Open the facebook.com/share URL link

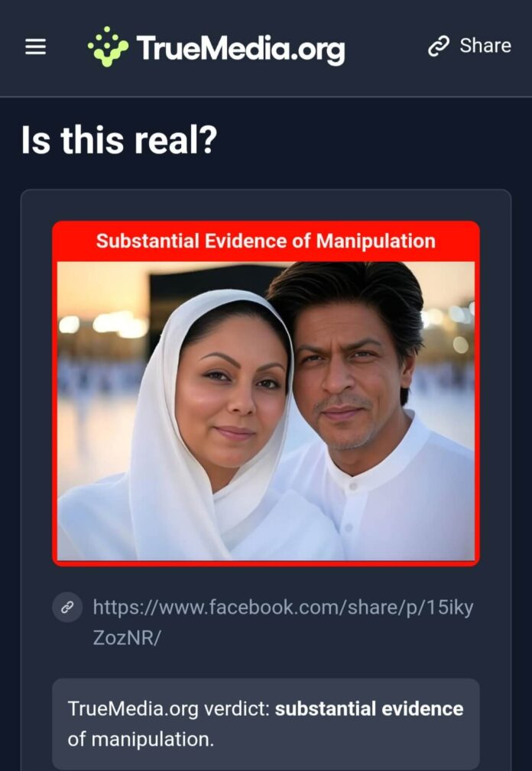tap(284, 623)
